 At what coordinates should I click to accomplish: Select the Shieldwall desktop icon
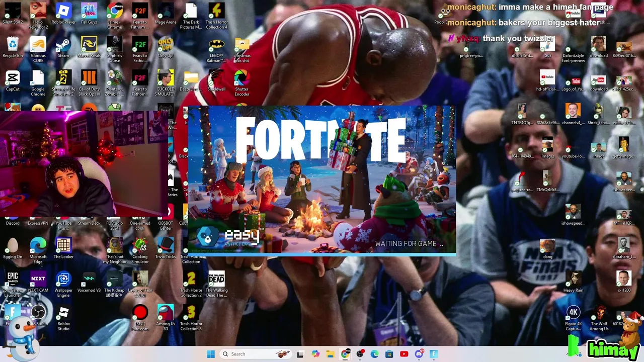click(x=216, y=81)
